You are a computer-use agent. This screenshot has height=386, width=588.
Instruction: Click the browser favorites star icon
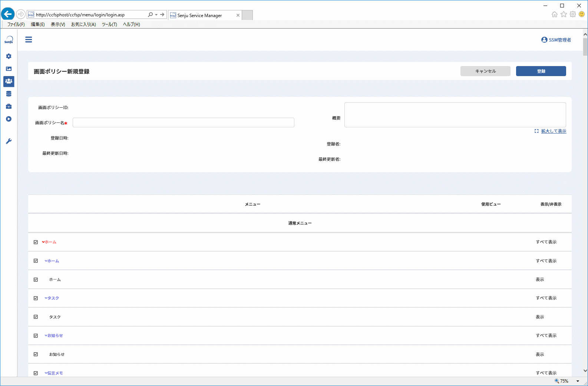point(564,14)
